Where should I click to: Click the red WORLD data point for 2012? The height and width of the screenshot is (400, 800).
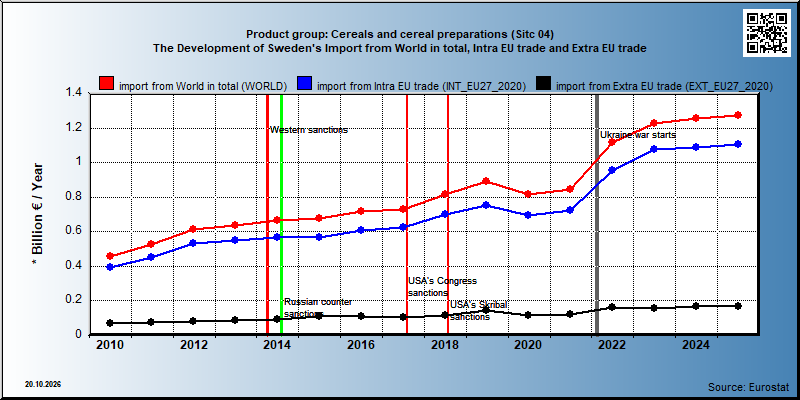pyautogui.click(x=193, y=229)
